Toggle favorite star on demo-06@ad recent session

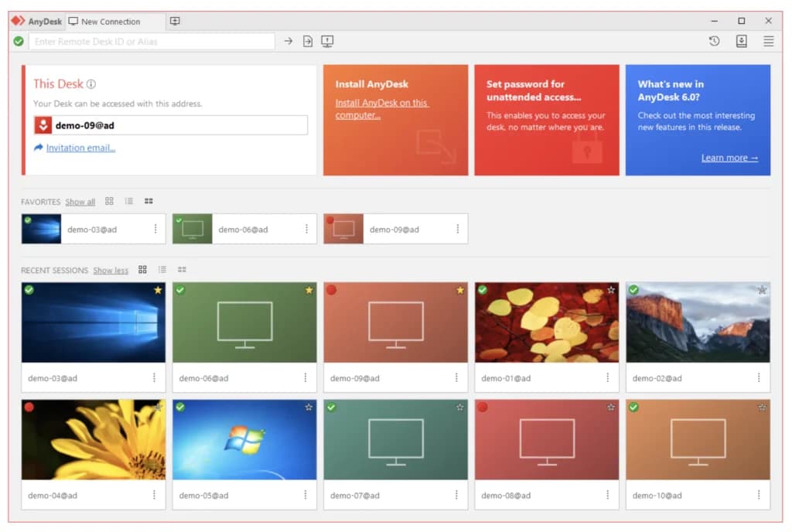coord(309,290)
